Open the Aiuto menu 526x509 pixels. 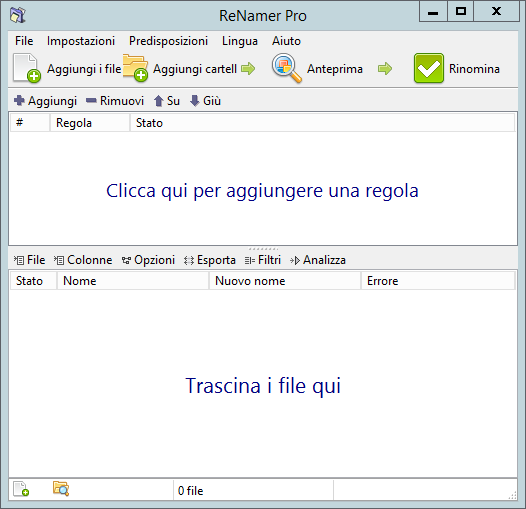(286, 41)
